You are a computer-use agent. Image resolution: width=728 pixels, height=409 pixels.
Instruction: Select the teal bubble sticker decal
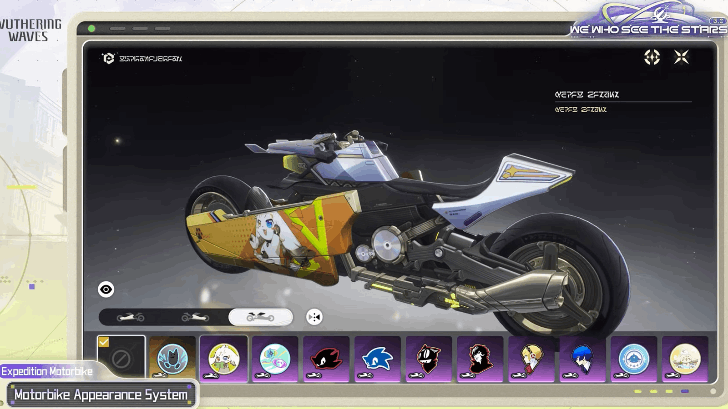coord(275,357)
